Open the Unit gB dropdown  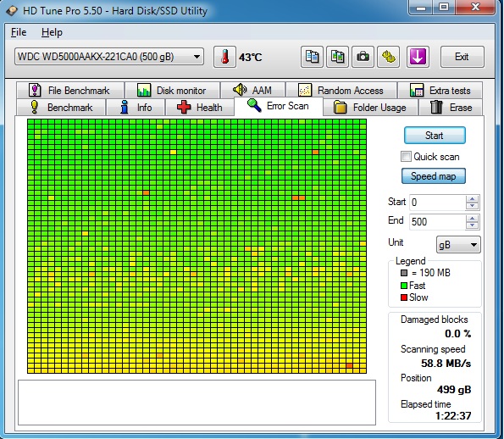click(x=458, y=245)
